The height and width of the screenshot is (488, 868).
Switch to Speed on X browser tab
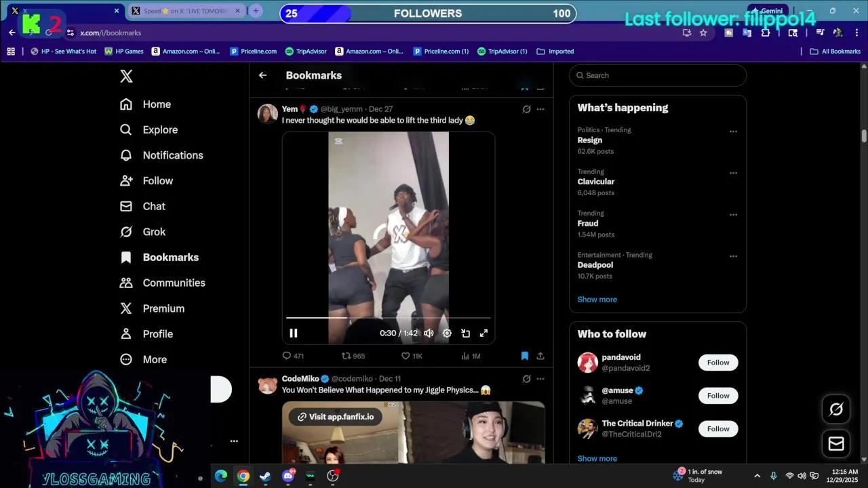pos(186,11)
